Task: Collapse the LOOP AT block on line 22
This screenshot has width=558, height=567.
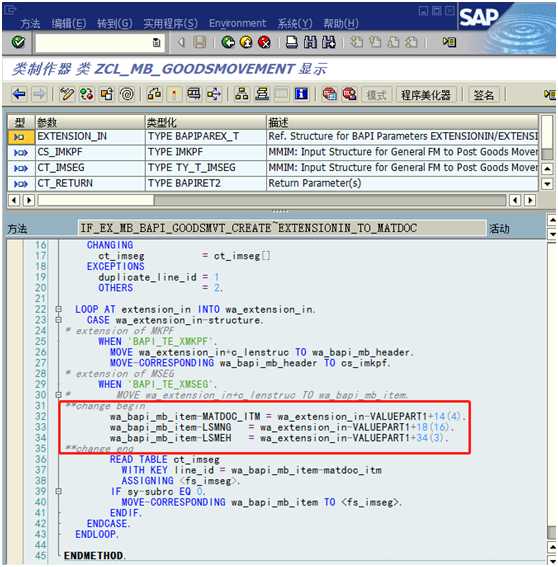Action: (x=59, y=309)
